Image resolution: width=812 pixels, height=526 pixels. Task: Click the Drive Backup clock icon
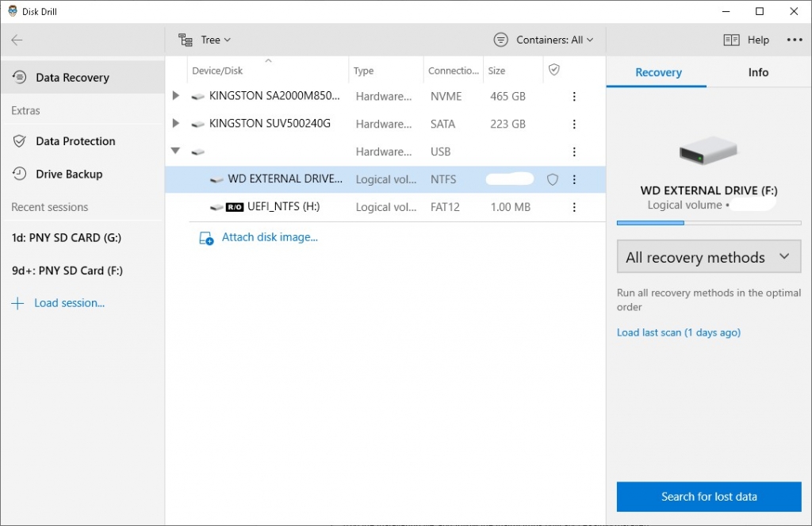(18, 174)
